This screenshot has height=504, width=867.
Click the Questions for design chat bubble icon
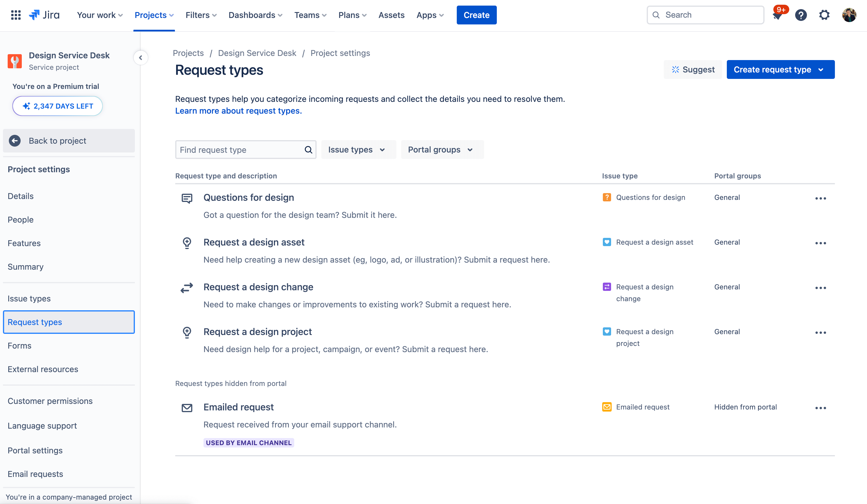(187, 198)
